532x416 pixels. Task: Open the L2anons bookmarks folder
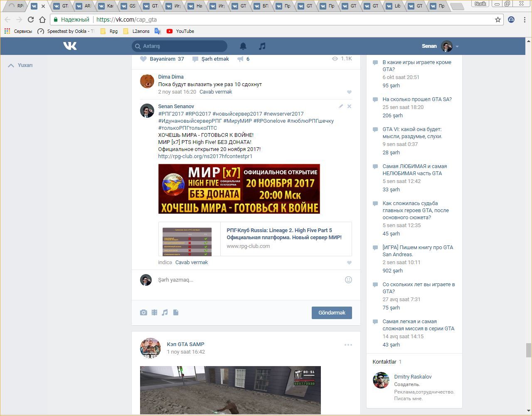tap(137, 31)
